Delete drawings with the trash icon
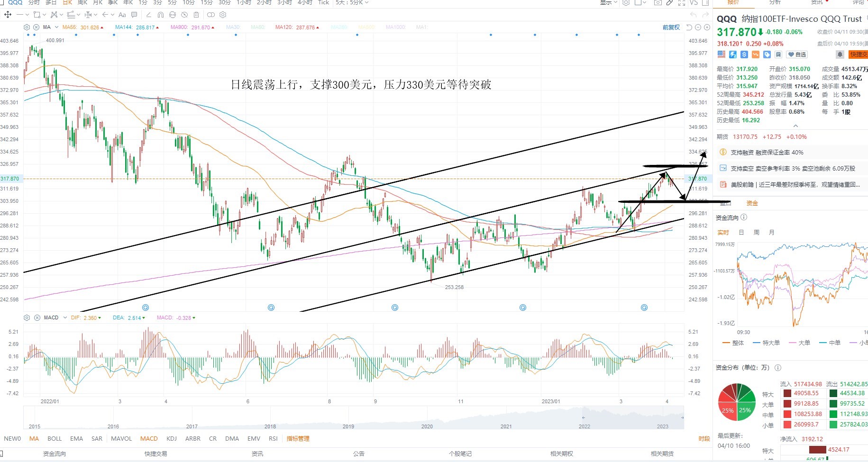Screen dimensions: 868x462 coord(196,15)
